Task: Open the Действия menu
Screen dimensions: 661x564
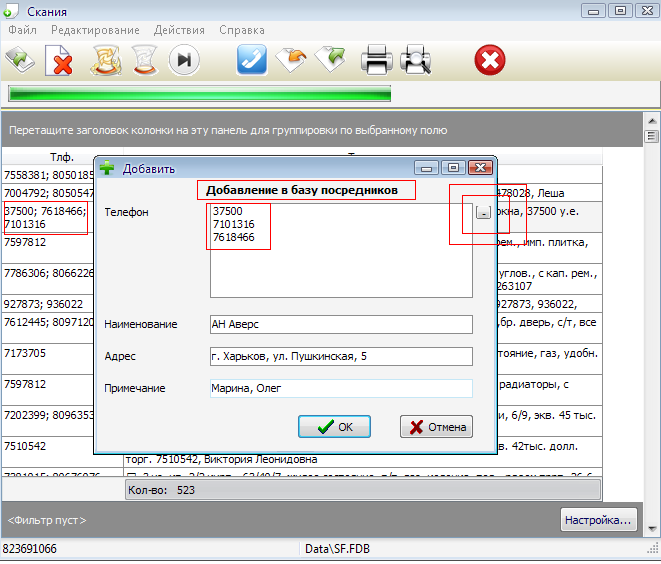Action: [179, 30]
